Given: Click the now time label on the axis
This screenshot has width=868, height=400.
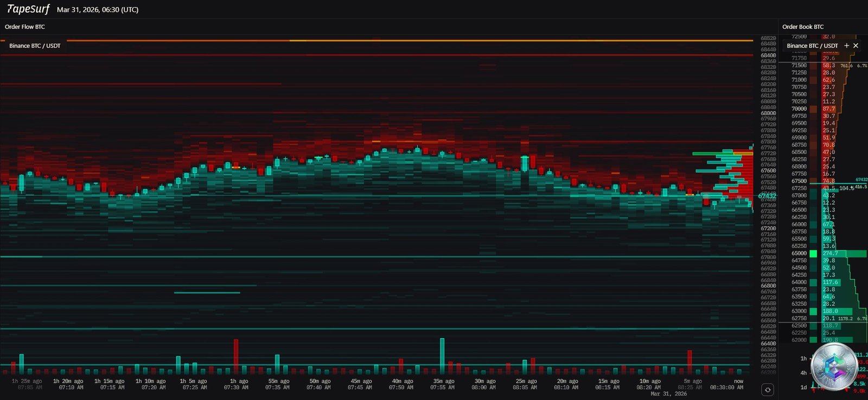Looking at the screenshot, I should pyautogui.click(x=738, y=382).
